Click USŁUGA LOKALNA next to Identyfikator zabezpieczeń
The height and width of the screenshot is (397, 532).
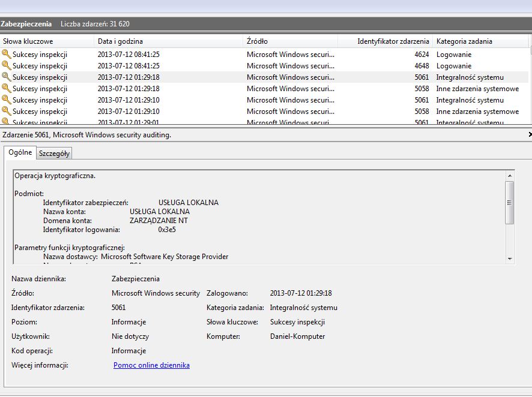(x=189, y=203)
